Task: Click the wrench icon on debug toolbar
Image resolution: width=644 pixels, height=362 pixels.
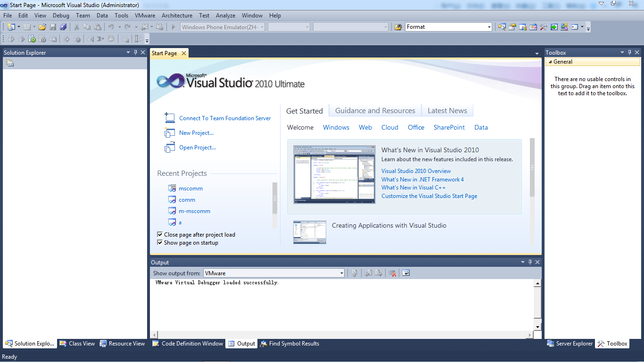Action: [138, 39]
